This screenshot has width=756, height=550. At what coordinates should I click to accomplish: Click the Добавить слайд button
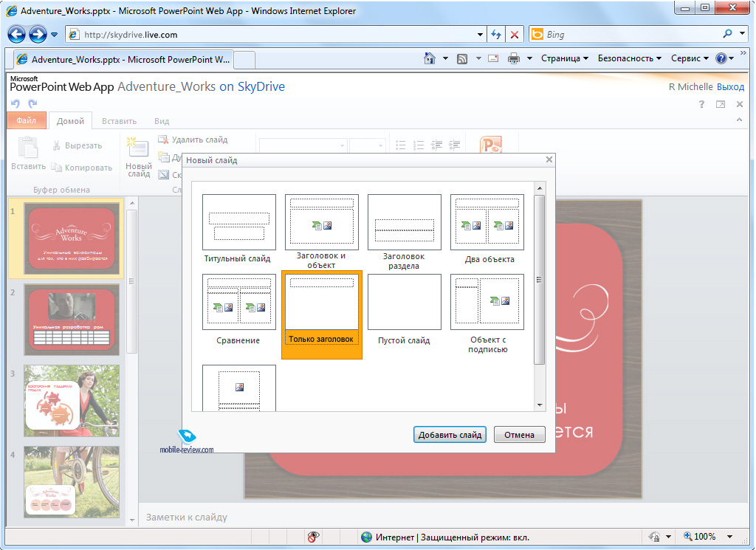click(x=450, y=434)
